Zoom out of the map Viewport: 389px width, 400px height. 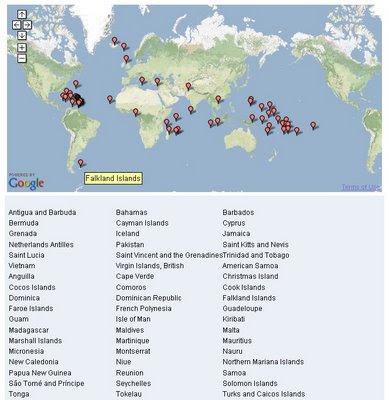(22, 58)
